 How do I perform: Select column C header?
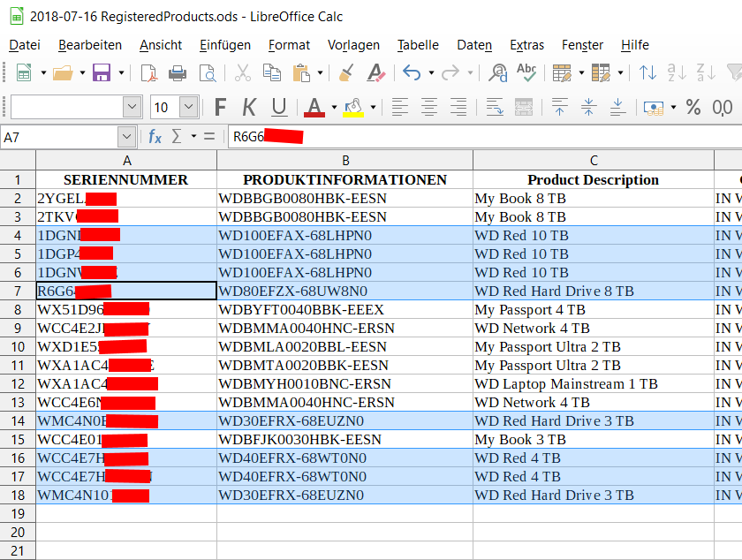pyautogui.click(x=594, y=161)
